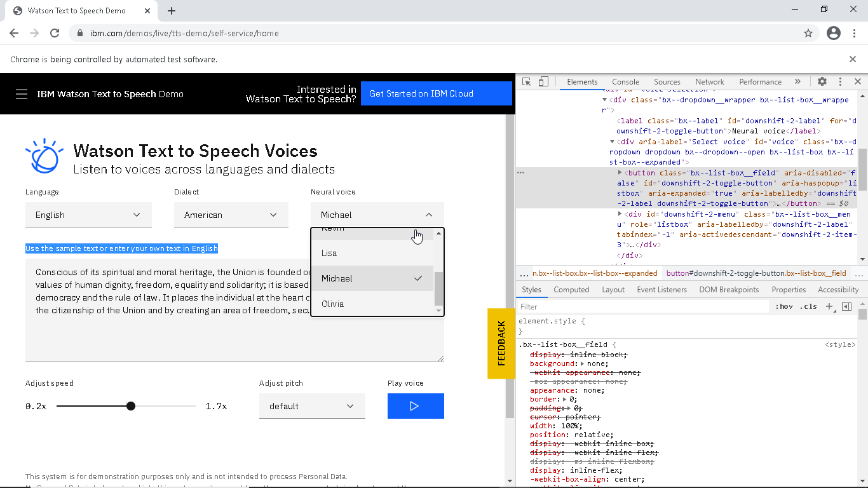Show more DevTools tabs via chevrons
Image resolution: width=868 pixels, height=488 pixels.
[x=797, y=81]
